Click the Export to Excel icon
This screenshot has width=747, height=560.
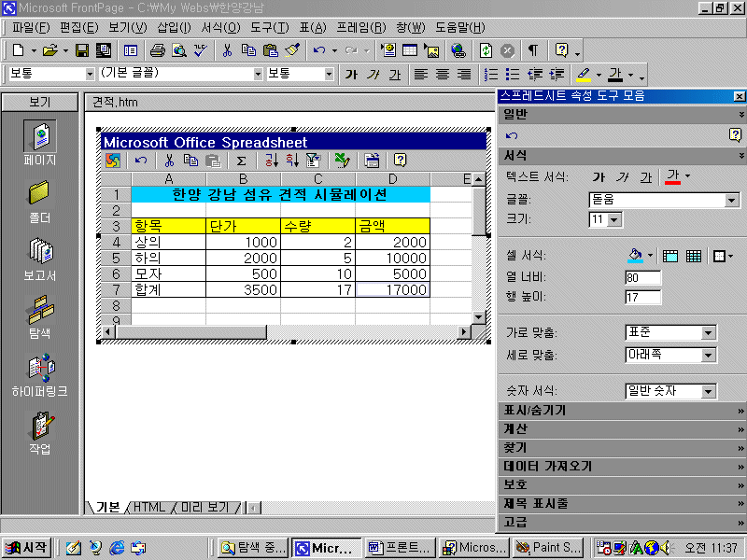point(342,161)
